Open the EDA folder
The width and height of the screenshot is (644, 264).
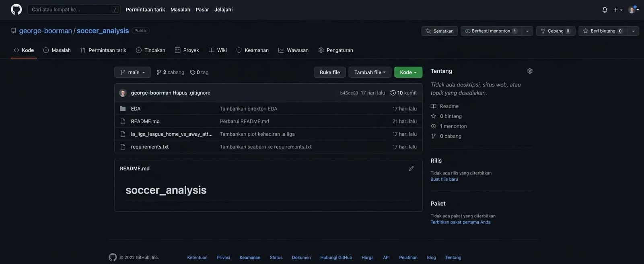pyautogui.click(x=136, y=109)
